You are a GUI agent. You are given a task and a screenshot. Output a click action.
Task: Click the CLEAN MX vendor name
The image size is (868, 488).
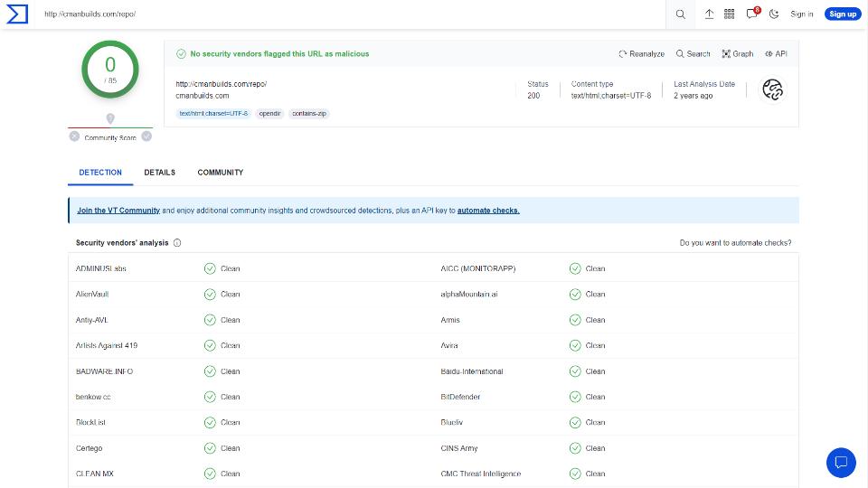95,474
